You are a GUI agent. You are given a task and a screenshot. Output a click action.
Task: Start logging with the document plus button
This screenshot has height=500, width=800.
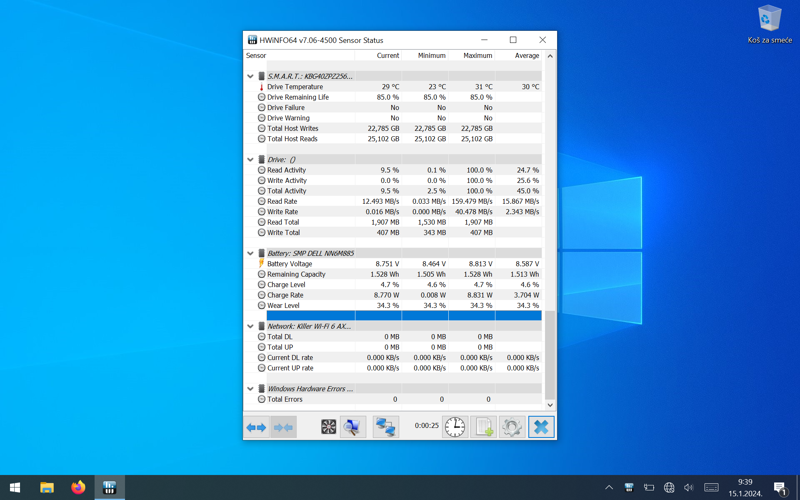(x=483, y=427)
